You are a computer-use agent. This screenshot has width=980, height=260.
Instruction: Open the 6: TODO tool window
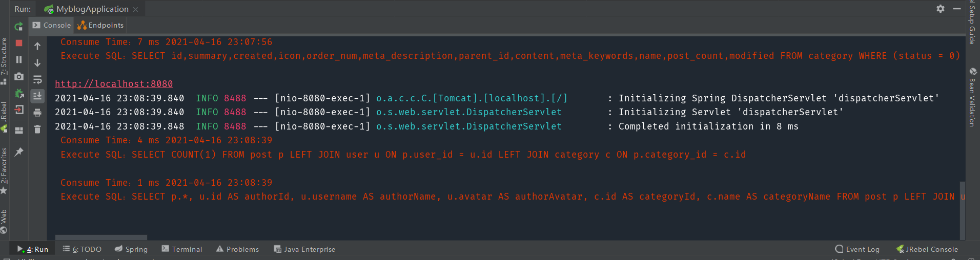(82, 249)
